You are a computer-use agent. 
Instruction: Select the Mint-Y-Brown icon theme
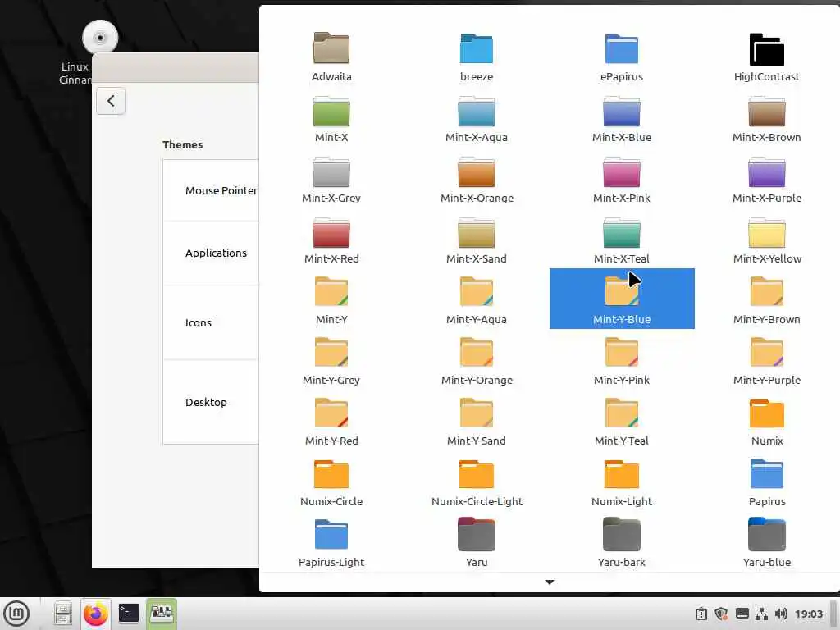click(x=767, y=299)
